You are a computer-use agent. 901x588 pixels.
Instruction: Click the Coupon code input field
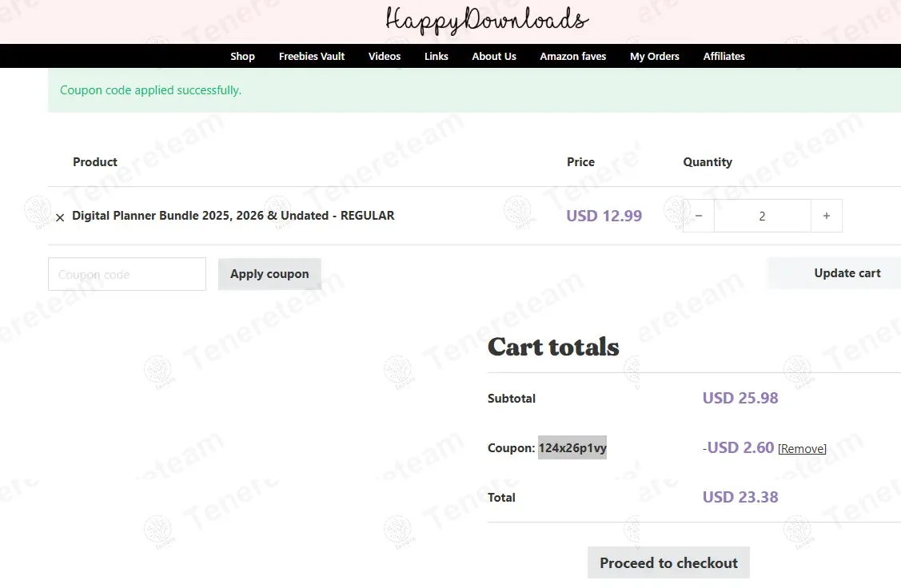point(127,274)
